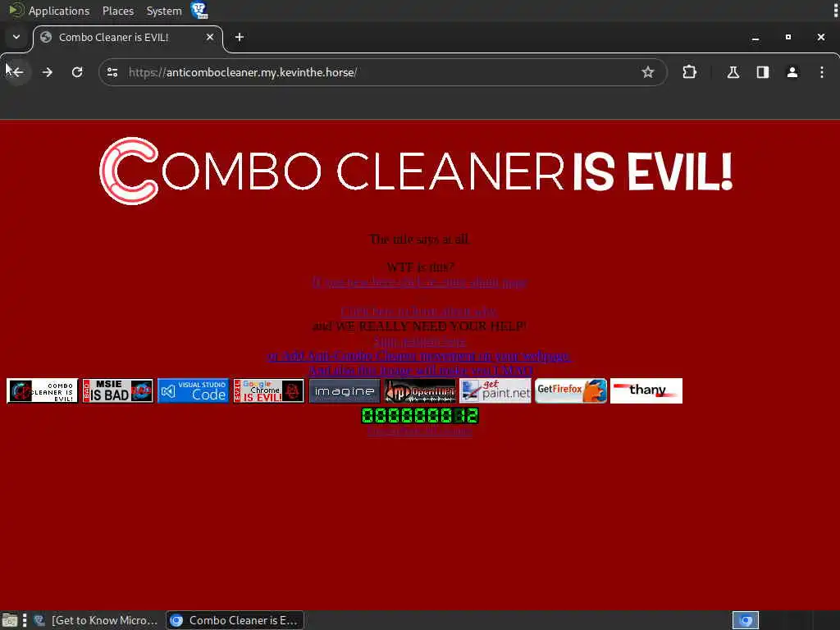
Task: Open the Extensions puzzle icon
Action: pos(689,72)
